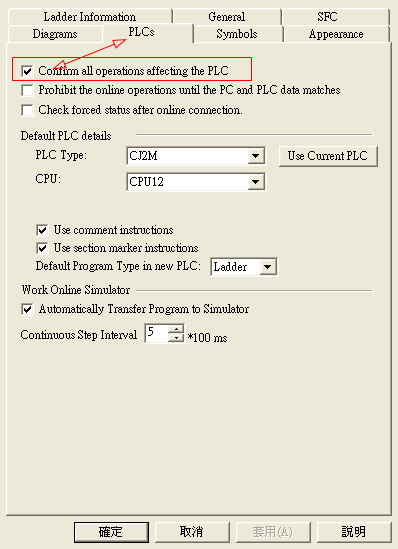Image resolution: width=398 pixels, height=549 pixels.
Task: Toggle Use comment instructions checkbox
Action: (42, 230)
